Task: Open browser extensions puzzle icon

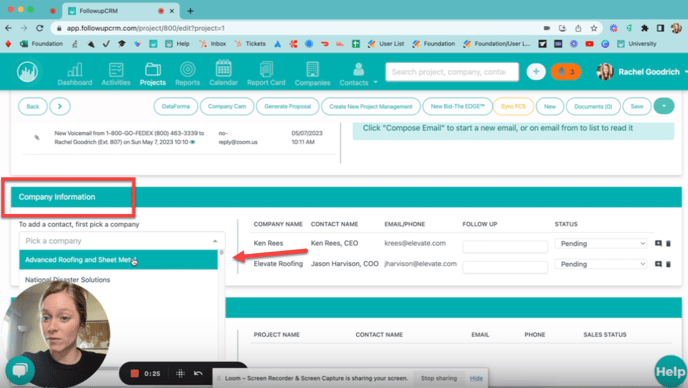Action: point(645,28)
